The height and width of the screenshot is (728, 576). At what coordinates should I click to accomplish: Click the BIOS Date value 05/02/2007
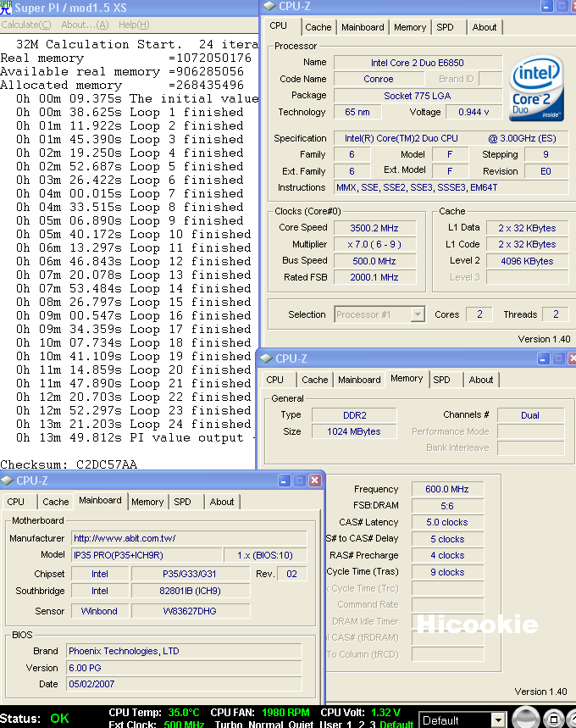[184, 684]
